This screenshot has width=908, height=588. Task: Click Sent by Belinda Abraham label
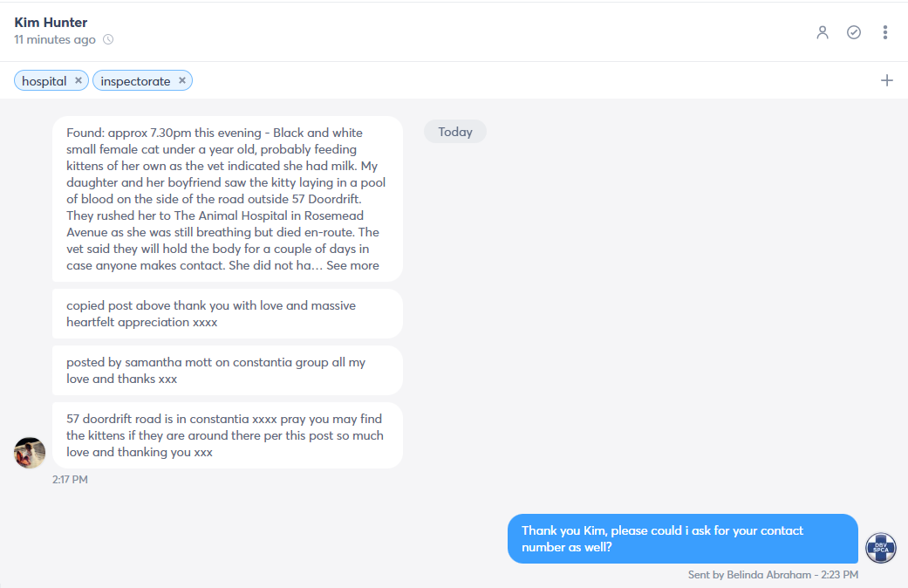tap(749, 575)
